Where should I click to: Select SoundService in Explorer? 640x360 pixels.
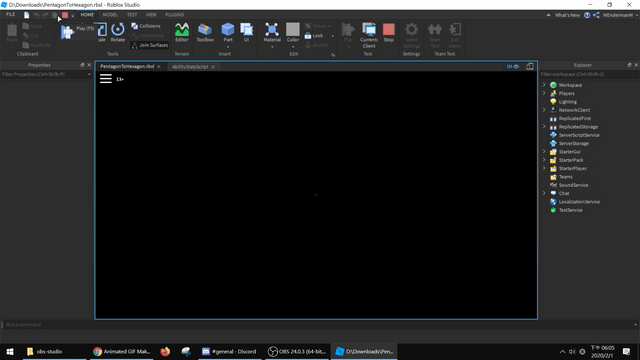pyautogui.click(x=573, y=185)
